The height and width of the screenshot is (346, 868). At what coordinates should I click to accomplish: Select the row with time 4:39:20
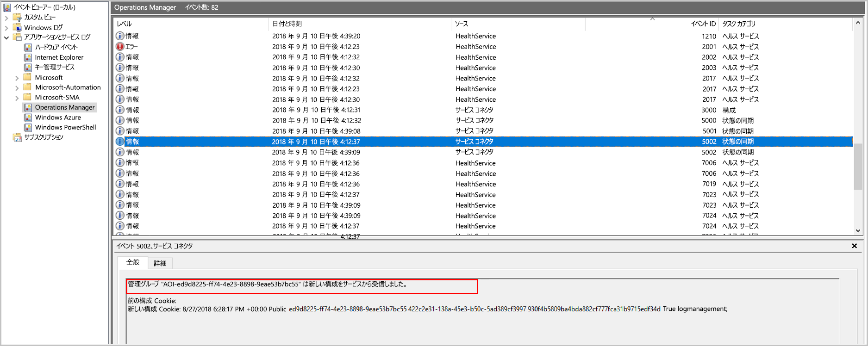click(x=483, y=36)
